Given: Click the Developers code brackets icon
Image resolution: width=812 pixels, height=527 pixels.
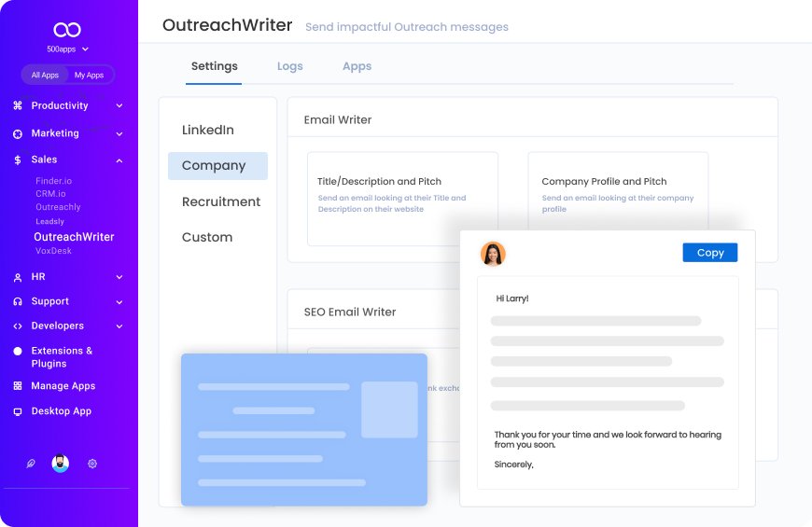Looking at the screenshot, I should tap(18, 326).
